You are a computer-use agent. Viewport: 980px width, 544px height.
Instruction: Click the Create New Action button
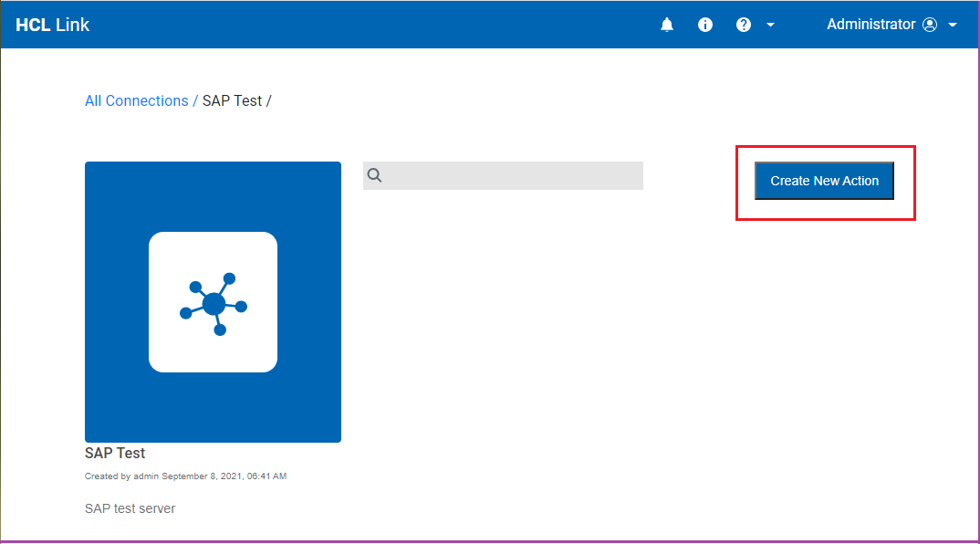pos(824,181)
